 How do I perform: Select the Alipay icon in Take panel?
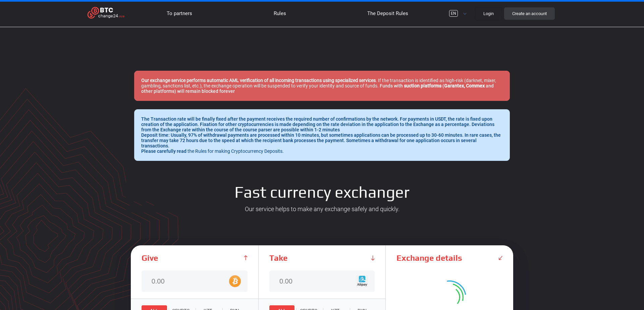[362, 281]
